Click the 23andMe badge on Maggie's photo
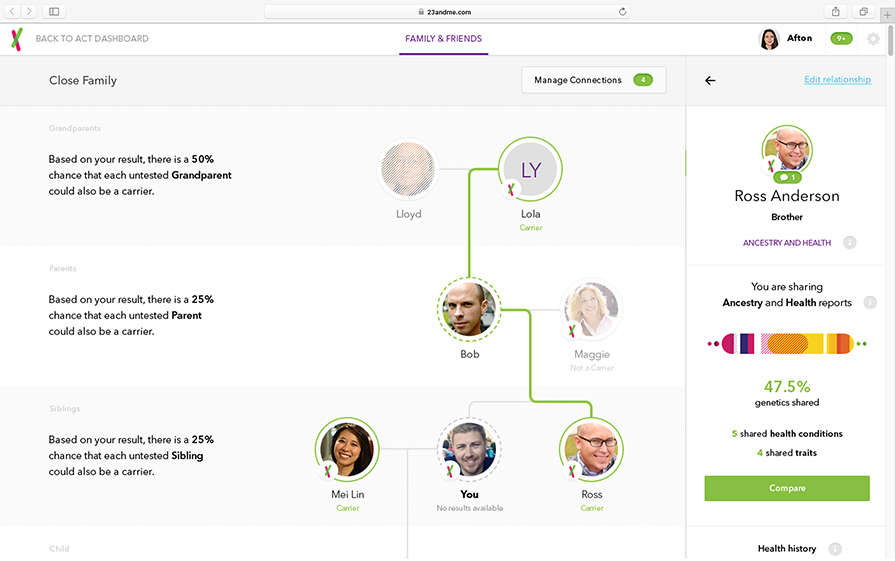 571,330
